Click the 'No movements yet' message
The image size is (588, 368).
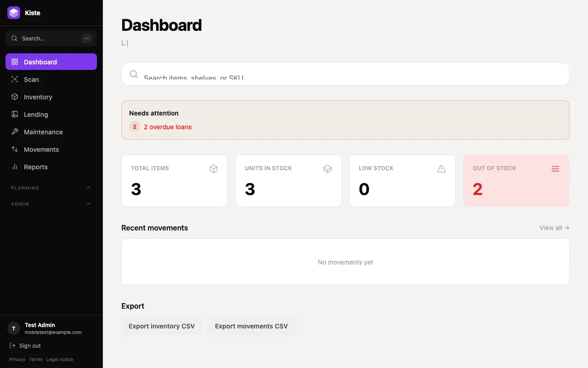(345, 262)
